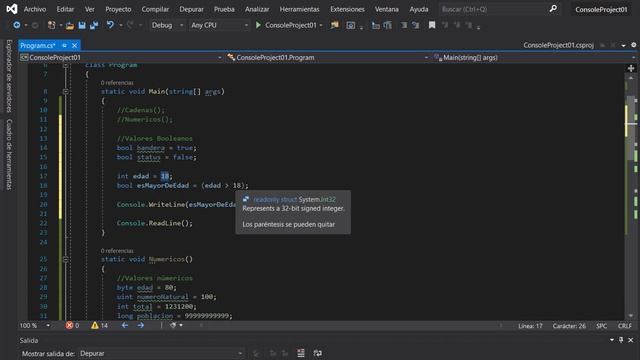Image resolution: width=640 pixels, height=360 pixels.
Task: Undo the last edit
Action: (x=110, y=25)
